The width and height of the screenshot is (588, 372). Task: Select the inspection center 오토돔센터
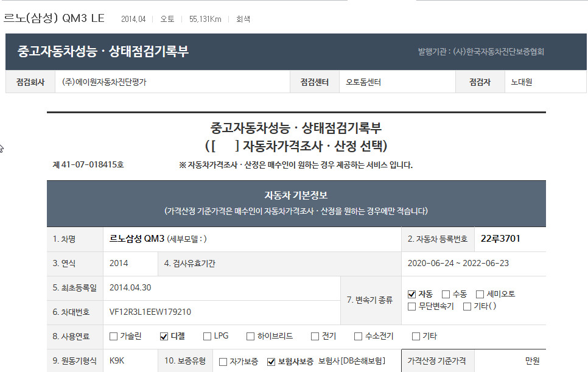(363, 82)
